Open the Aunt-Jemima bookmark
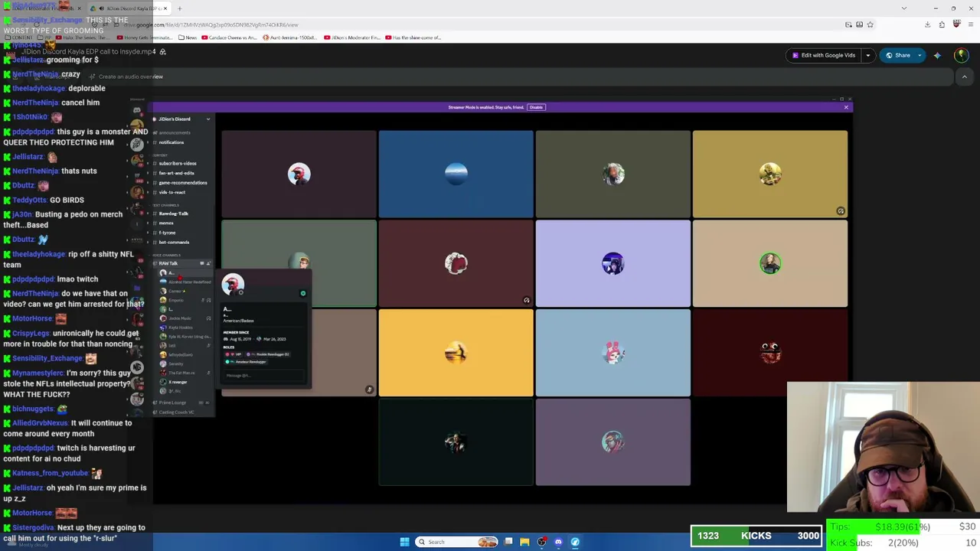 [x=290, y=37]
